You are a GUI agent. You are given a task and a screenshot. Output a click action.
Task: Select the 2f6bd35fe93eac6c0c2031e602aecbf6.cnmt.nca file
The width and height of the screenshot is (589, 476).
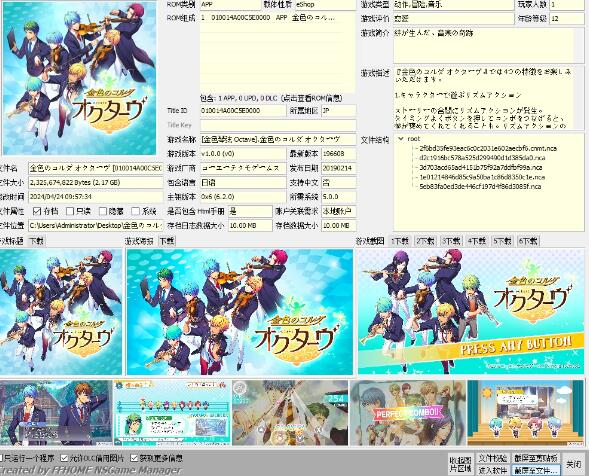(488, 148)
